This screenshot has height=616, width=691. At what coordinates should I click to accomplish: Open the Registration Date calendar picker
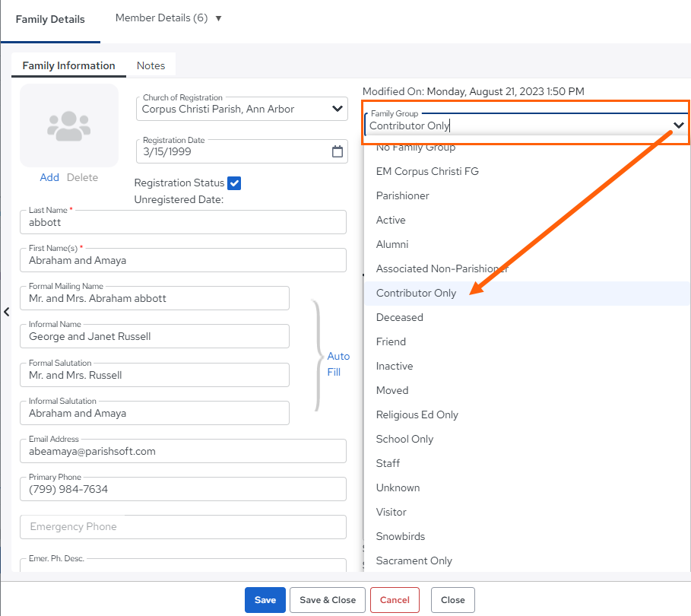coord(337,151)
